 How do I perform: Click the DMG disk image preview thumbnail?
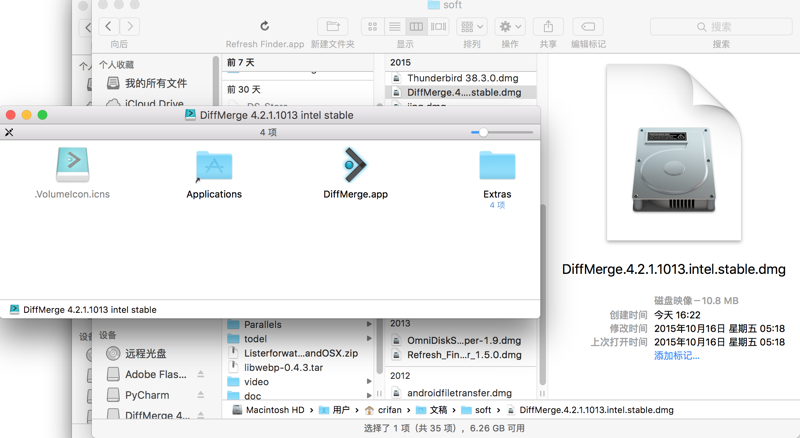(673, 152)
